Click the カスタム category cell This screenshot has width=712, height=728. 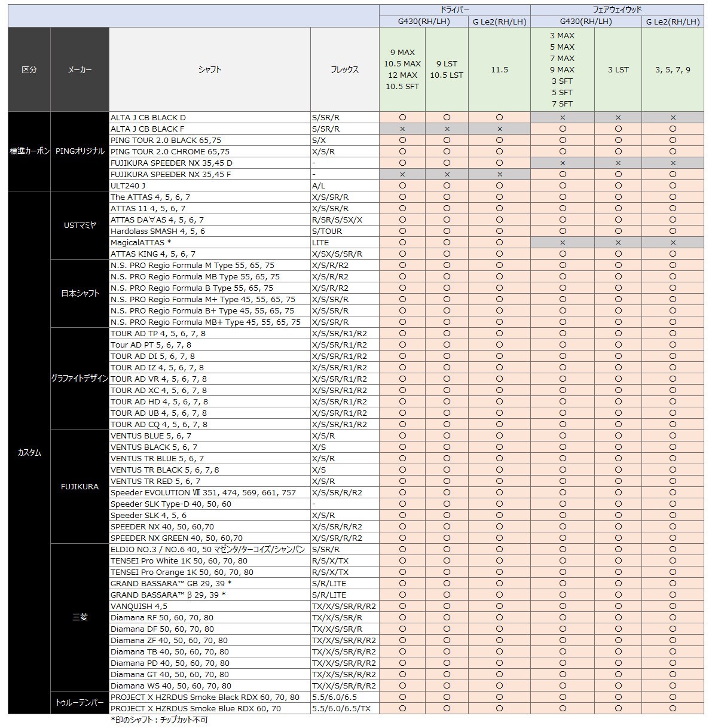pos(29,453)
